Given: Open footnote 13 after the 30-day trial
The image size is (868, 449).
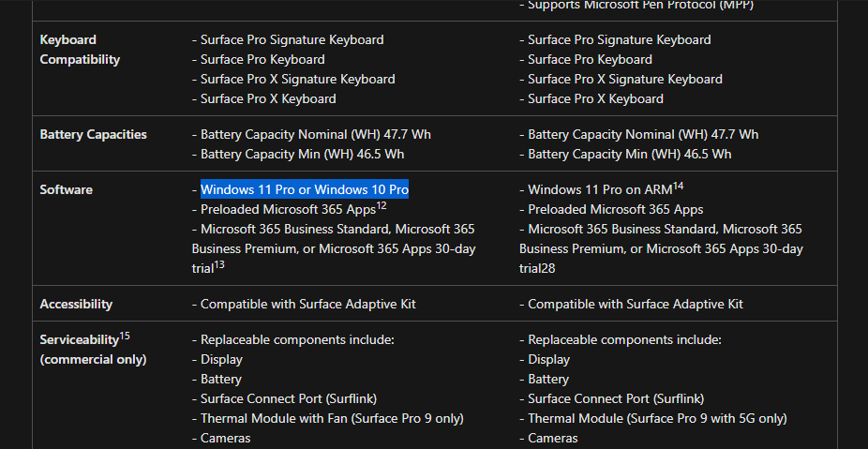Looking at the screenshot, I should pos(219,264).
